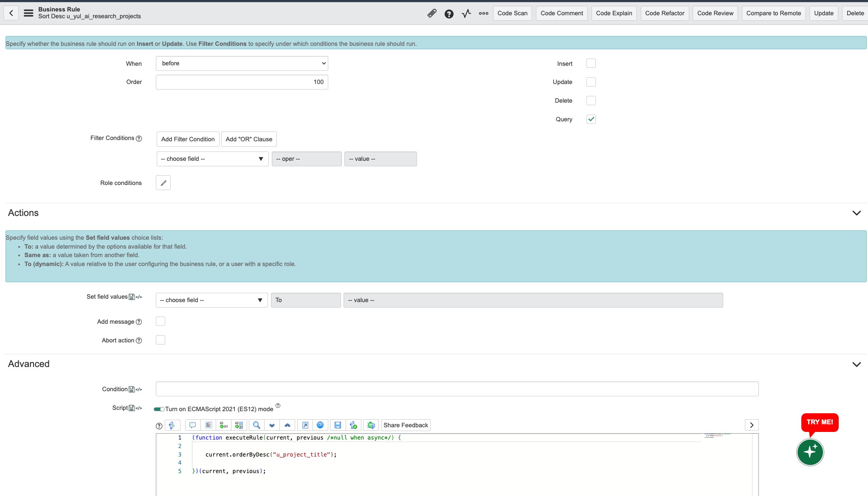Click the Delete button in header

click(855, 13)
